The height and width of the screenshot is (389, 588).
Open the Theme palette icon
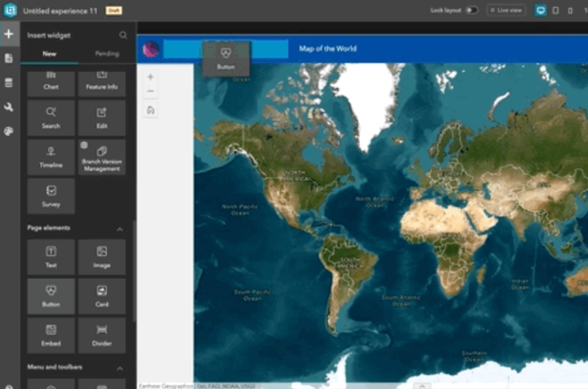[9, 131]
